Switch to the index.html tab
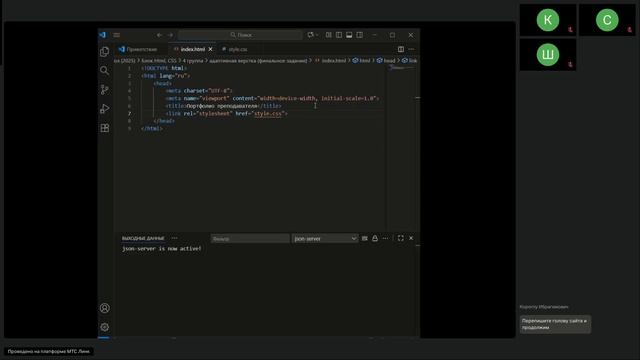 coord(193,49)
